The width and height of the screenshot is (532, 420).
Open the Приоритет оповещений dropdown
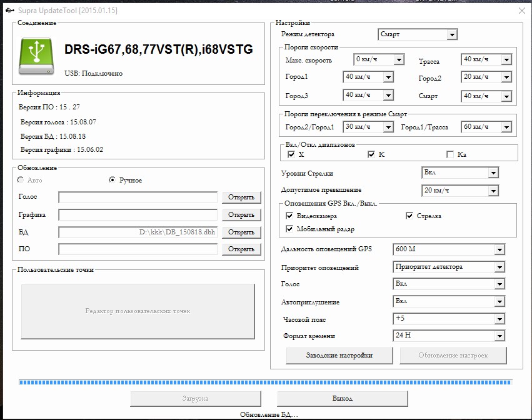click(448, 267)
